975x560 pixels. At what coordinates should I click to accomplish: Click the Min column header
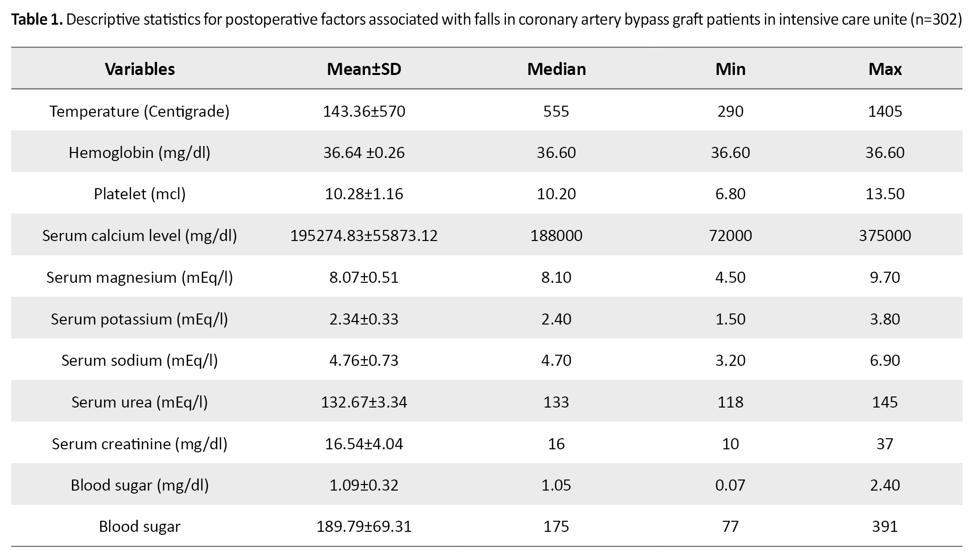click(730, 69)
